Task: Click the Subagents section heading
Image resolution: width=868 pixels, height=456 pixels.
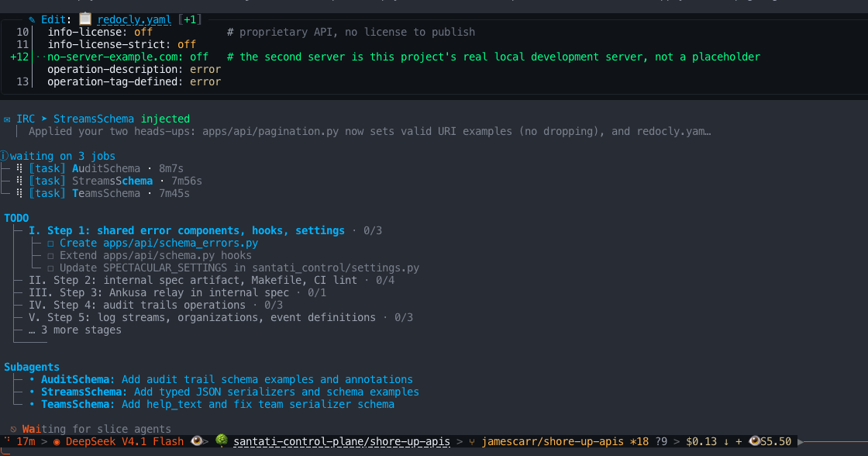Action: click(x=32, y=368)
